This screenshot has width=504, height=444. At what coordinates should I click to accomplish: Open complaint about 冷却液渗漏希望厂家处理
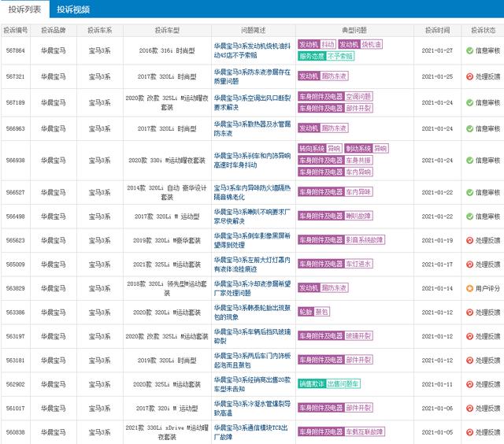pos(252,288)
